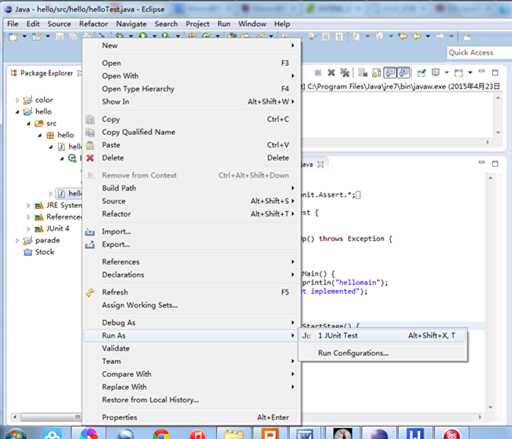Open the Project menu in the menu bar
This screenshot has width=512, height=439.
point(198,24)
